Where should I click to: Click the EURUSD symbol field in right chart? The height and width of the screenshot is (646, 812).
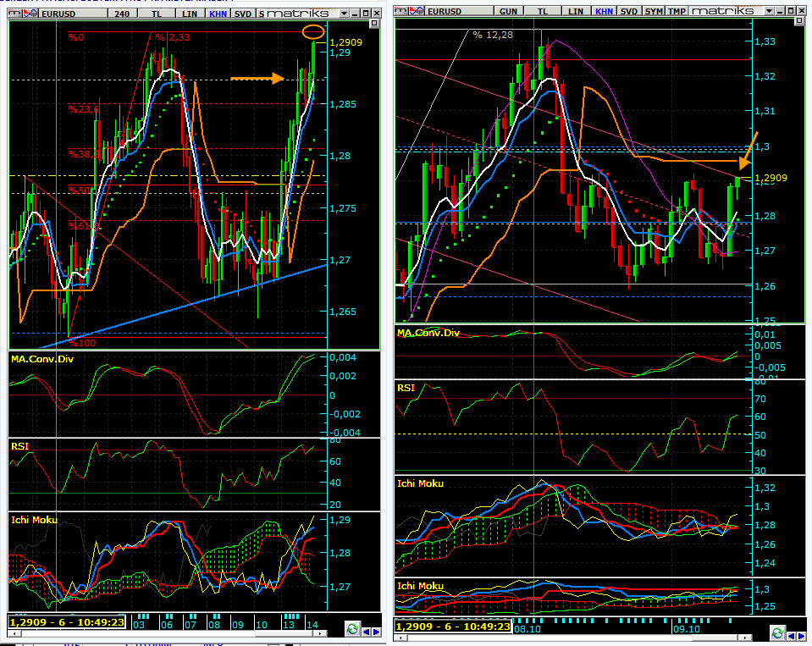[x=444, y=10]
